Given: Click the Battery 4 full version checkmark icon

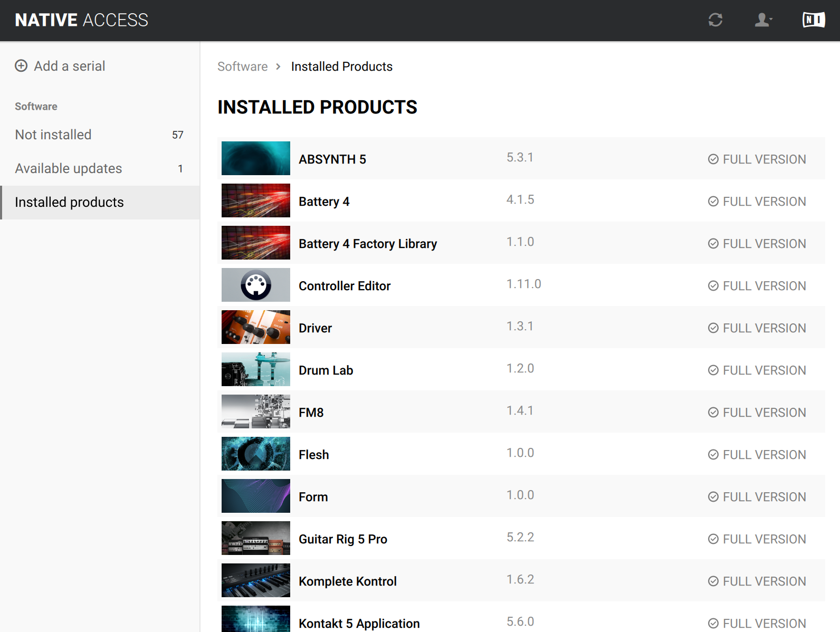Looking at the screenshot, I should (713, 202).
